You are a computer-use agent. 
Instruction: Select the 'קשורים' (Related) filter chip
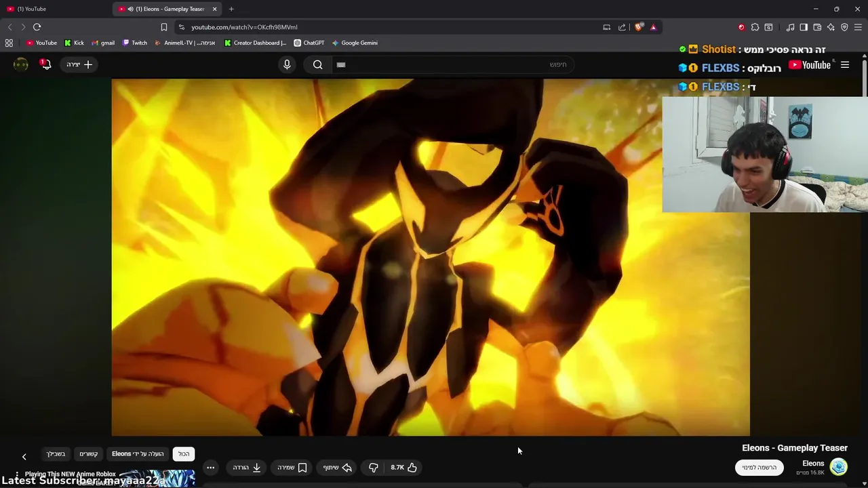tap(89, 454)
